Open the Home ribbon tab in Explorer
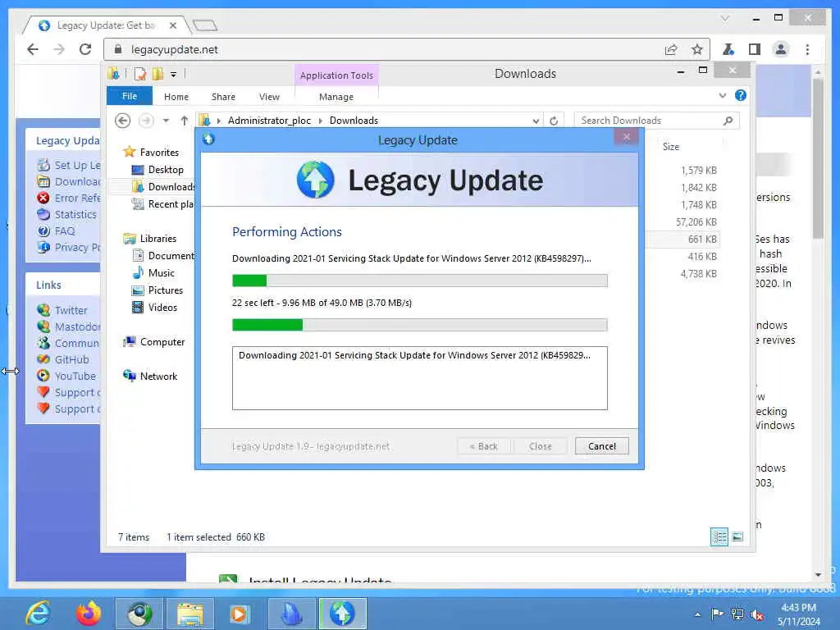 tap(176, 97)
